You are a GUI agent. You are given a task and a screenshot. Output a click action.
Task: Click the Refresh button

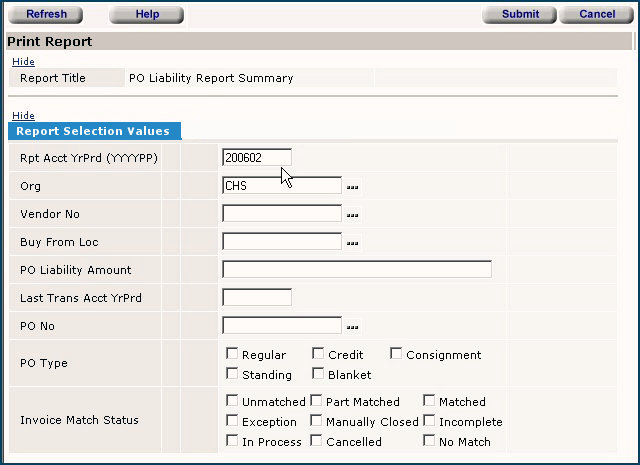point(46,14)
